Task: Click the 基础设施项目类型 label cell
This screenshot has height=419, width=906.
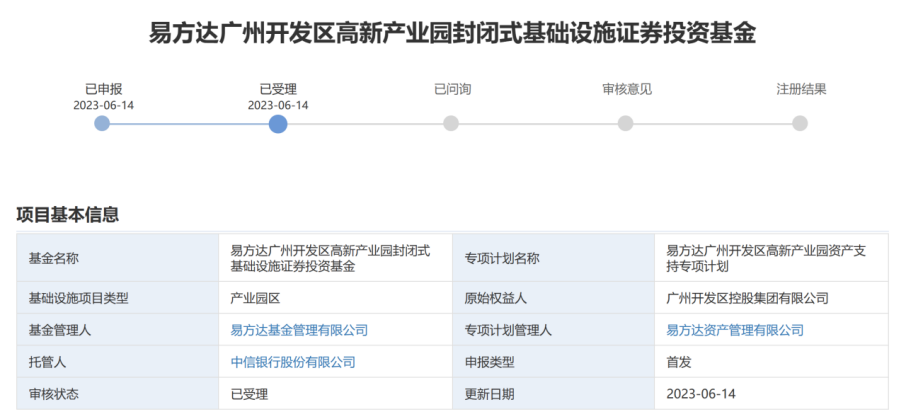Action: [x=118, y=298]
